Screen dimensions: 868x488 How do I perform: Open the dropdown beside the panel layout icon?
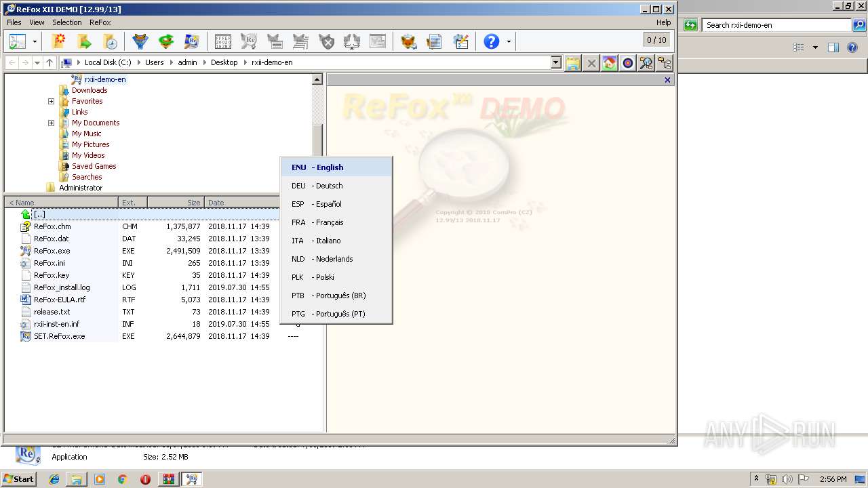35,42
